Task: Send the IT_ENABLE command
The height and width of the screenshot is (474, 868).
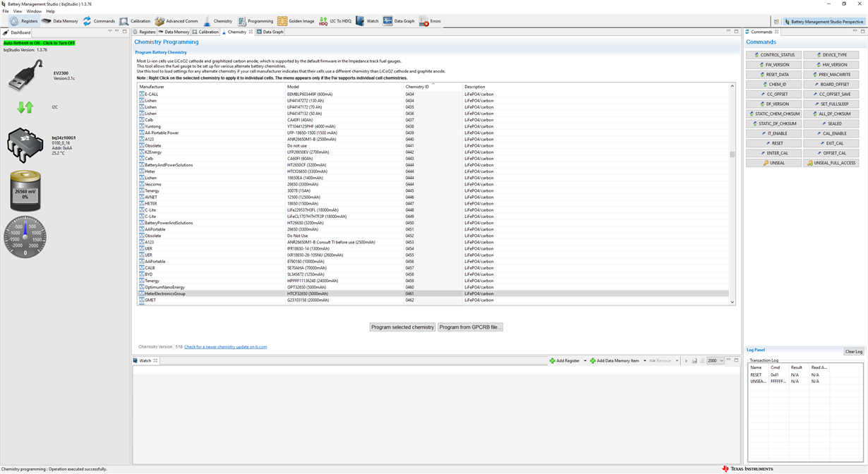Action: (x=775, y=133)
